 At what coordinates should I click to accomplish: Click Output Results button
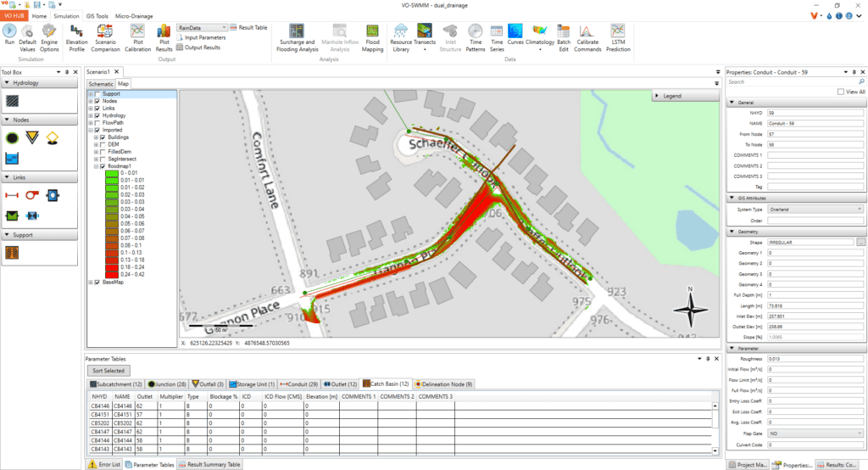198,48
